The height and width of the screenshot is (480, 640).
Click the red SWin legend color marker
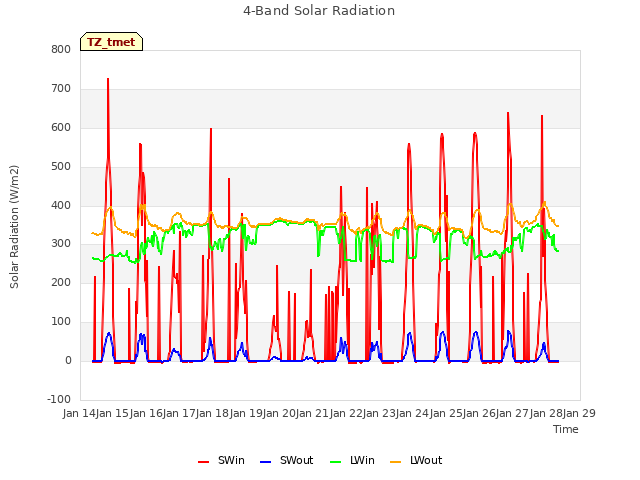[x=203, y=462]
